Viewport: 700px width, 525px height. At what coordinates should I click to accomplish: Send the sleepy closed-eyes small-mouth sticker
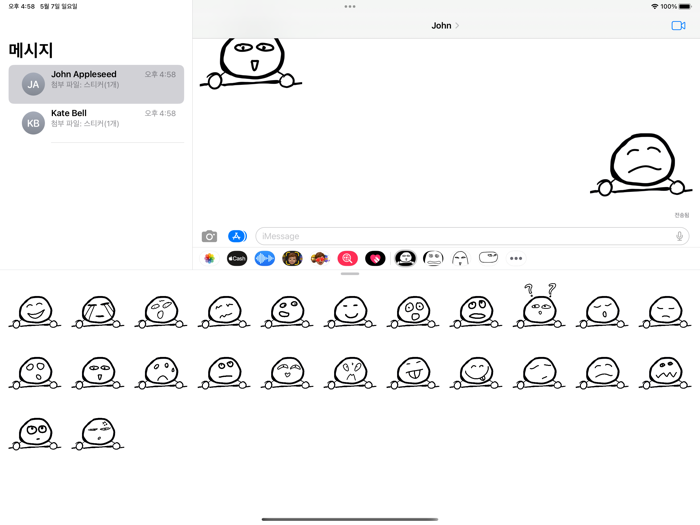point(602,312)
